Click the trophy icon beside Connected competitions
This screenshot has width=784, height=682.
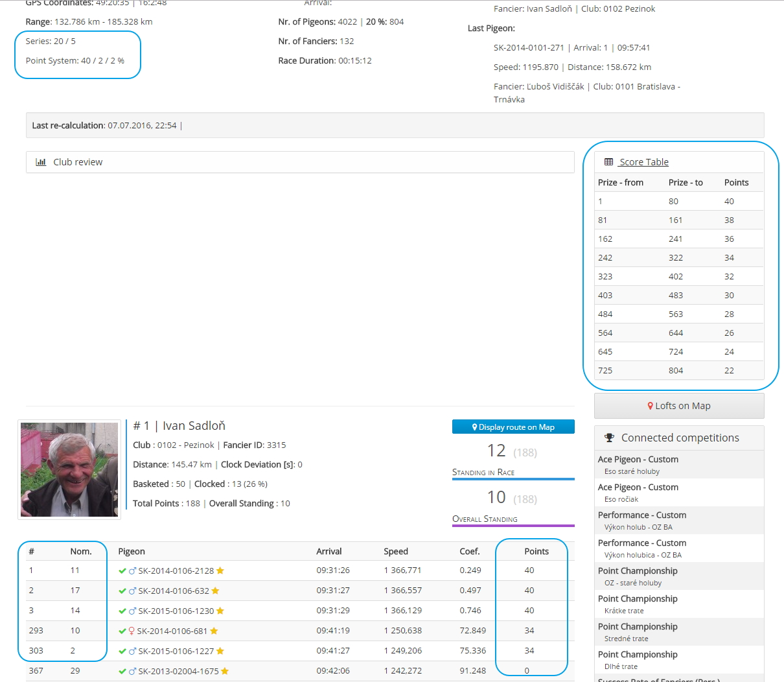point(609,438)
